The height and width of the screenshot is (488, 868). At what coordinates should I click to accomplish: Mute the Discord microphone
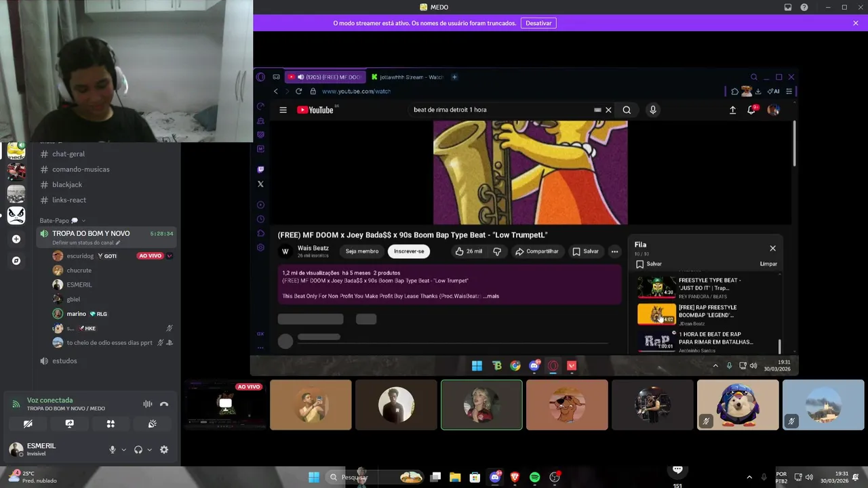pyautogui.click(x=113, y=449)
